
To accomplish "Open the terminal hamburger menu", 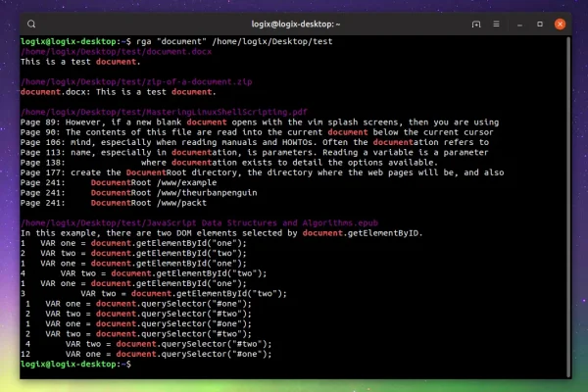I will click(496, 24).
